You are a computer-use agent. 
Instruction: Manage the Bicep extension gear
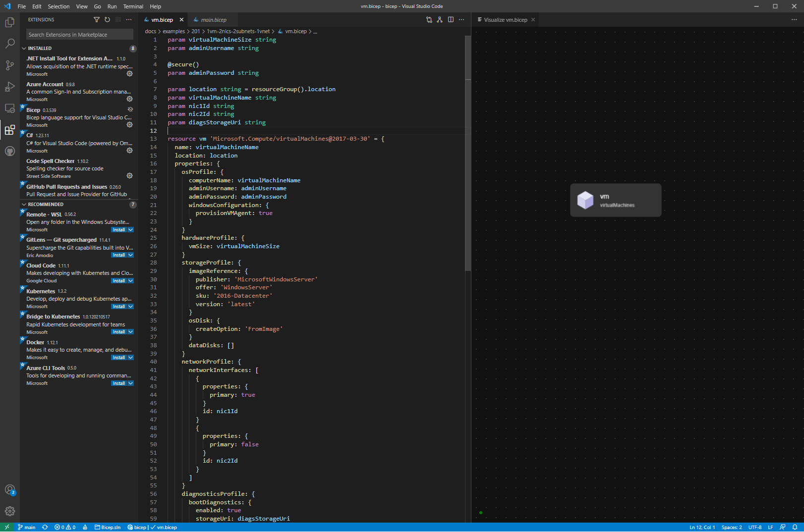coord(129,125)
